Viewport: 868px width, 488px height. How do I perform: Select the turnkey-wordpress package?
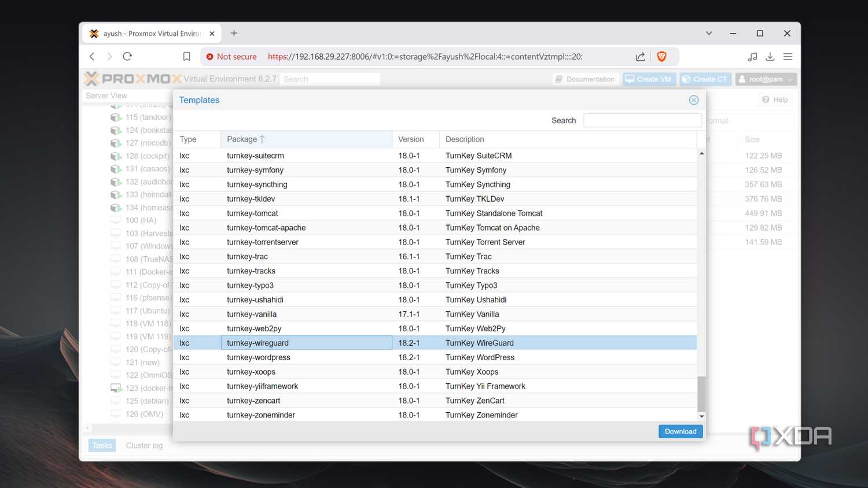point(259,357)
